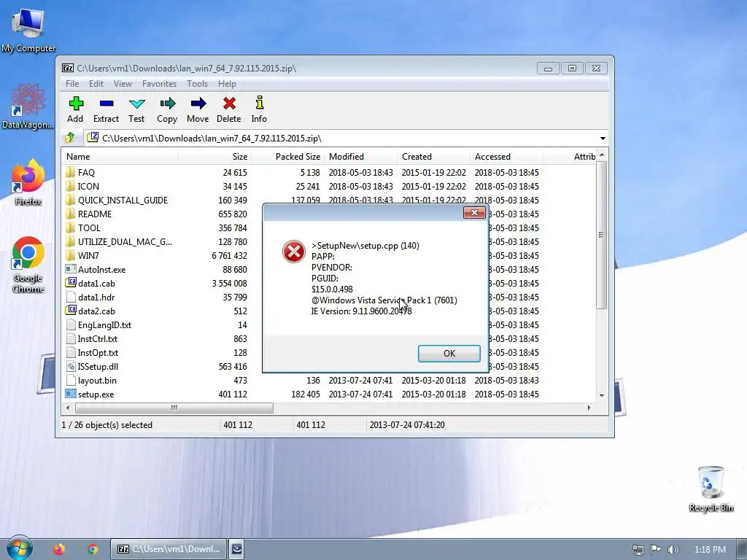
Task: Click the horizontal scrollbar thumb
Action: [174, 408]
